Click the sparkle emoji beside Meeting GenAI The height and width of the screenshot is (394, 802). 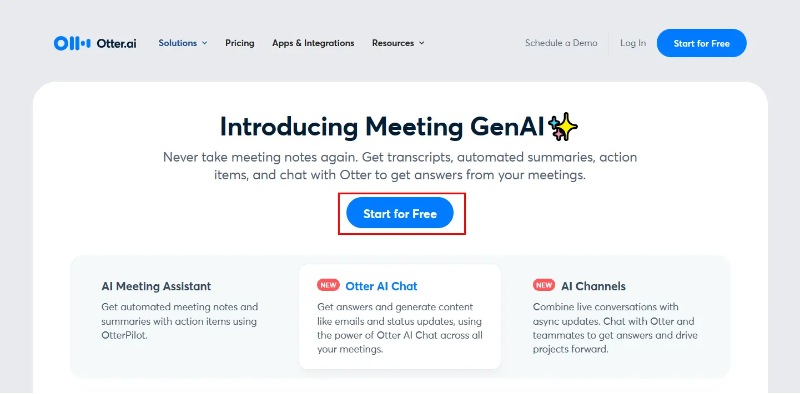click(x=563, y=127)
